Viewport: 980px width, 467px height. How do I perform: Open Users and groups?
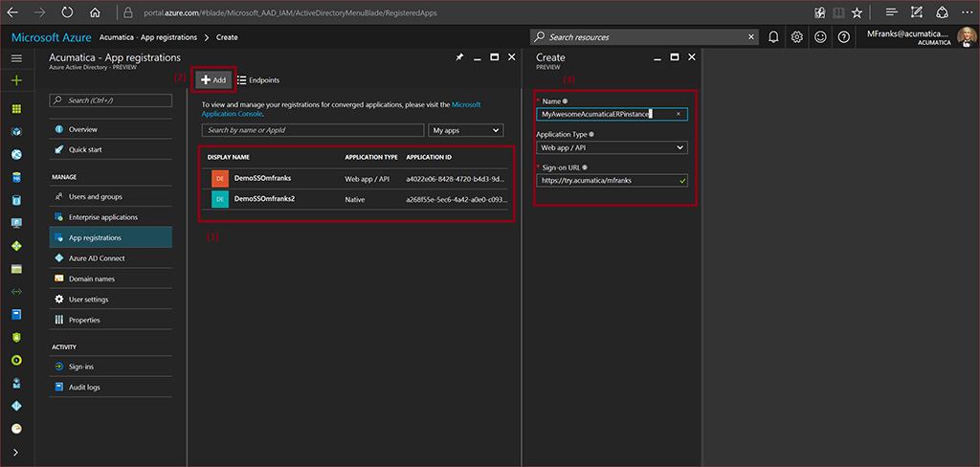tap(111, 197)
